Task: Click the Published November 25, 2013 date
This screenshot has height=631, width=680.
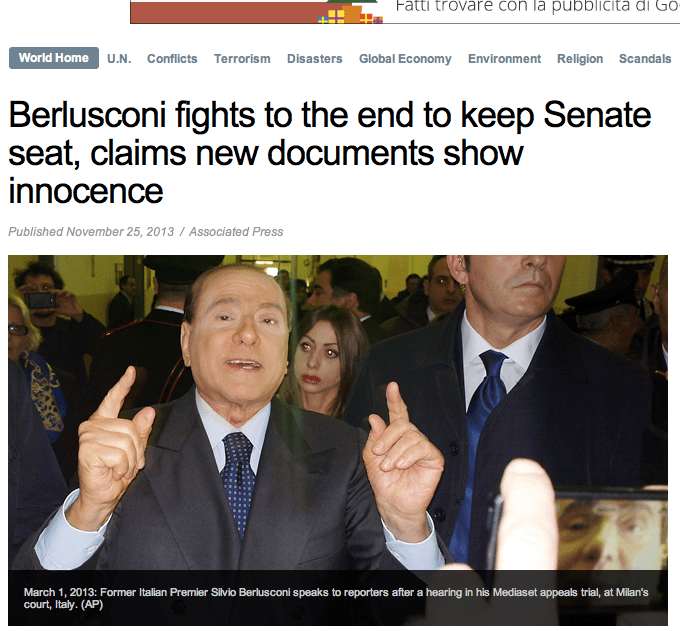Action: click(91, 232)
